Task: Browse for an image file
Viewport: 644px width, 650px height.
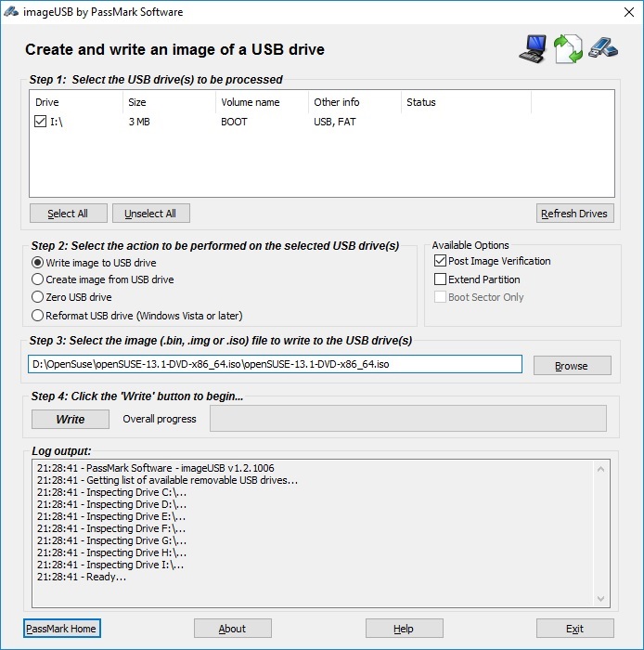Action: 572,366
